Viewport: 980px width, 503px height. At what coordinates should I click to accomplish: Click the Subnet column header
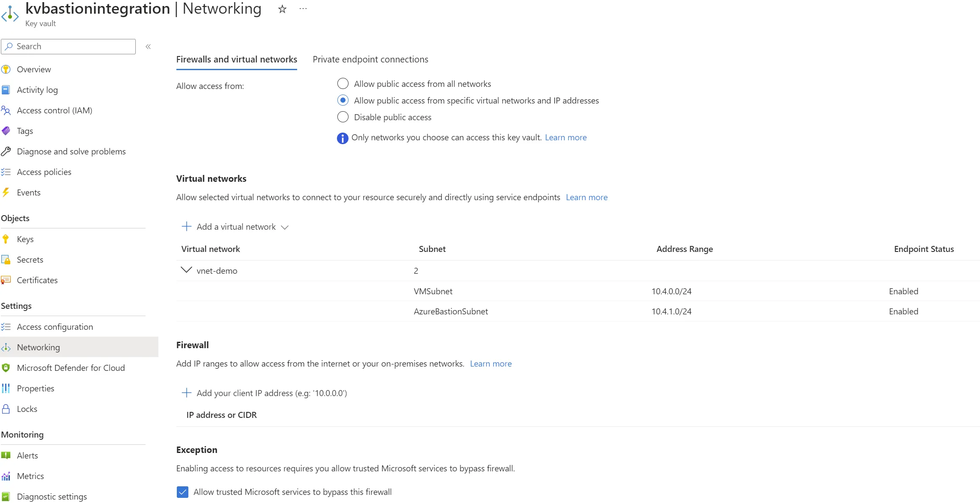(x=432, y=249)
